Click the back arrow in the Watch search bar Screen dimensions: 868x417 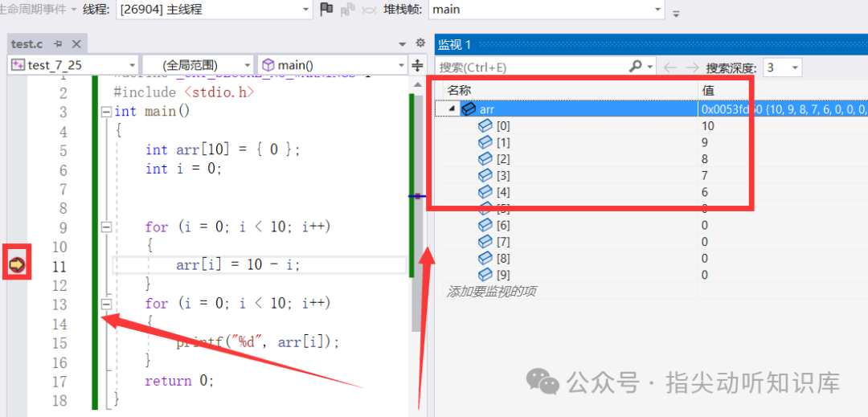[670, 67]
